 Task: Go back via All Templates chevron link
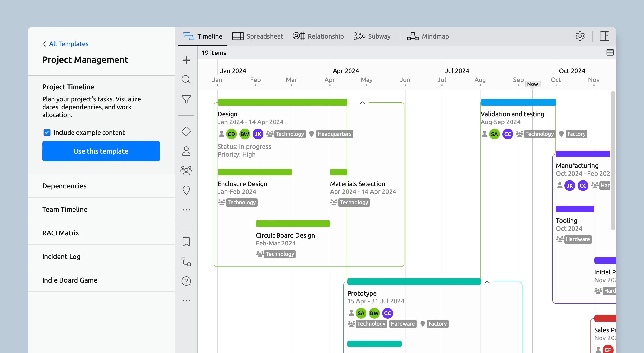click(65, 44)
